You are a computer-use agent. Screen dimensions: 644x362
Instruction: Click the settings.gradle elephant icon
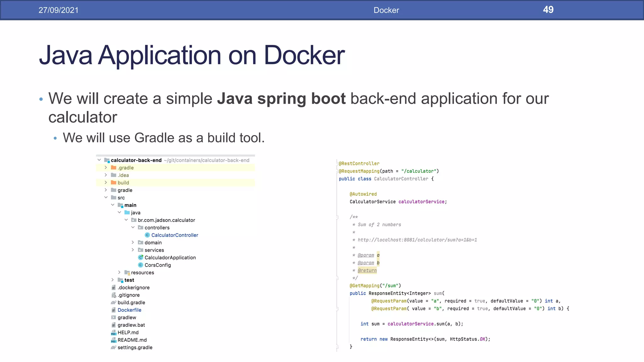coord(114,347)
